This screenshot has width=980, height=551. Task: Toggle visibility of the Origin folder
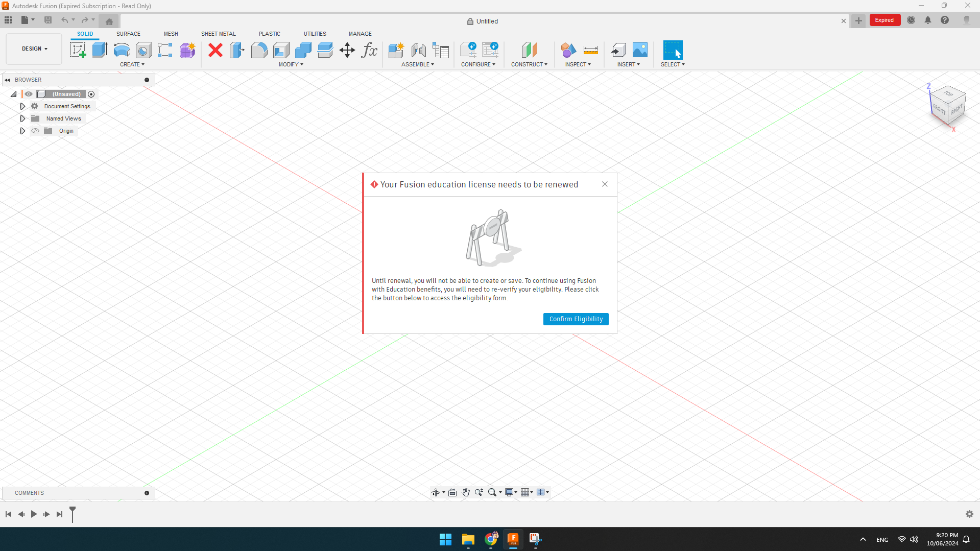point(35,131)
